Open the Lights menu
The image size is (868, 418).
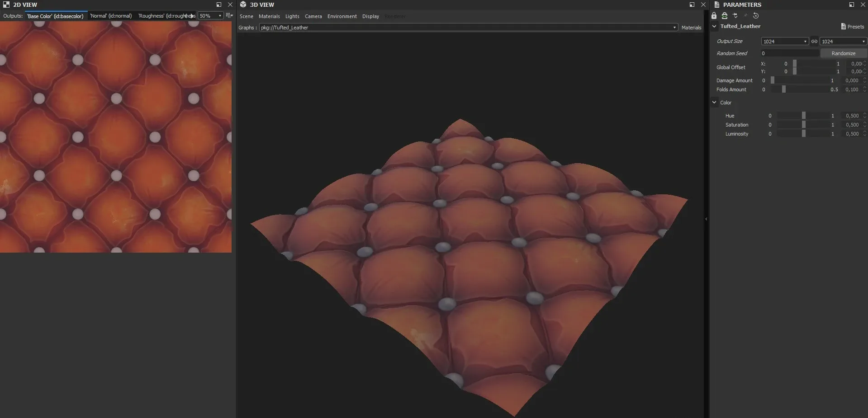292,16
